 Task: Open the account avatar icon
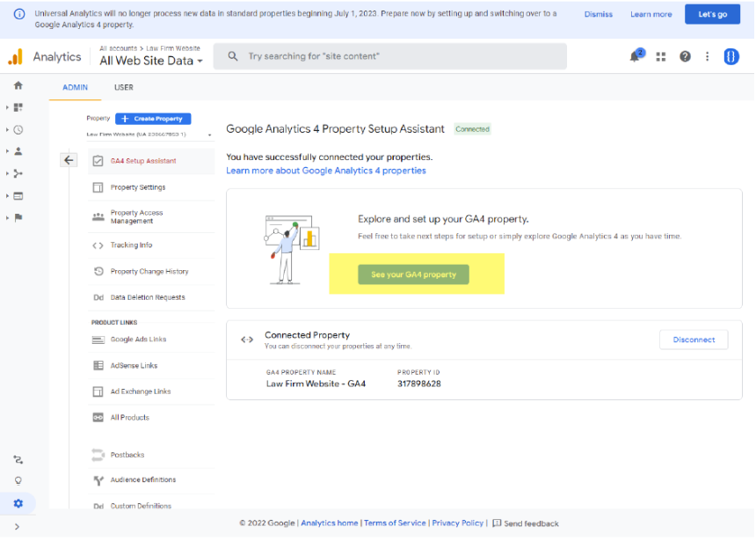(x=731, y=56)
